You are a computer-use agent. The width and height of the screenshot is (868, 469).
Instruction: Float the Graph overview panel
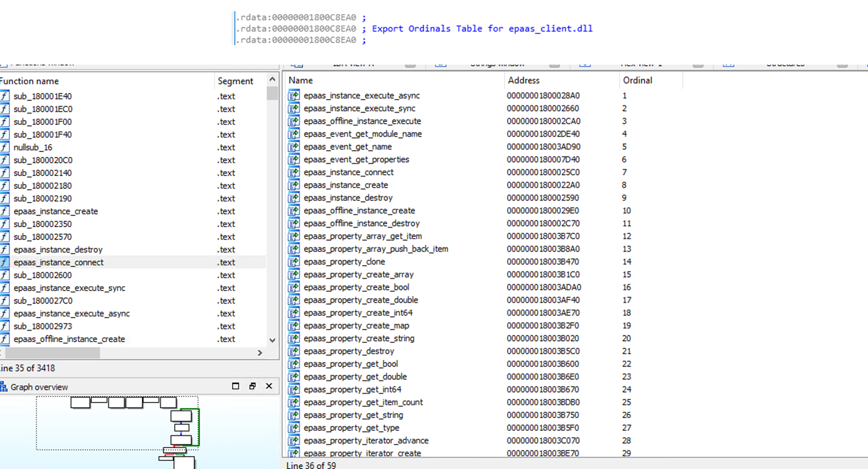[x=252, y=386]
